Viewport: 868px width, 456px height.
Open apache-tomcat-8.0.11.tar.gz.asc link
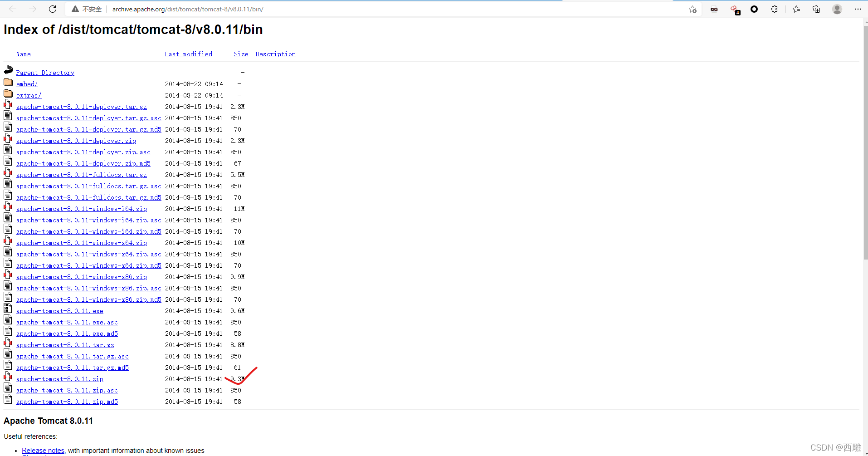73,356
